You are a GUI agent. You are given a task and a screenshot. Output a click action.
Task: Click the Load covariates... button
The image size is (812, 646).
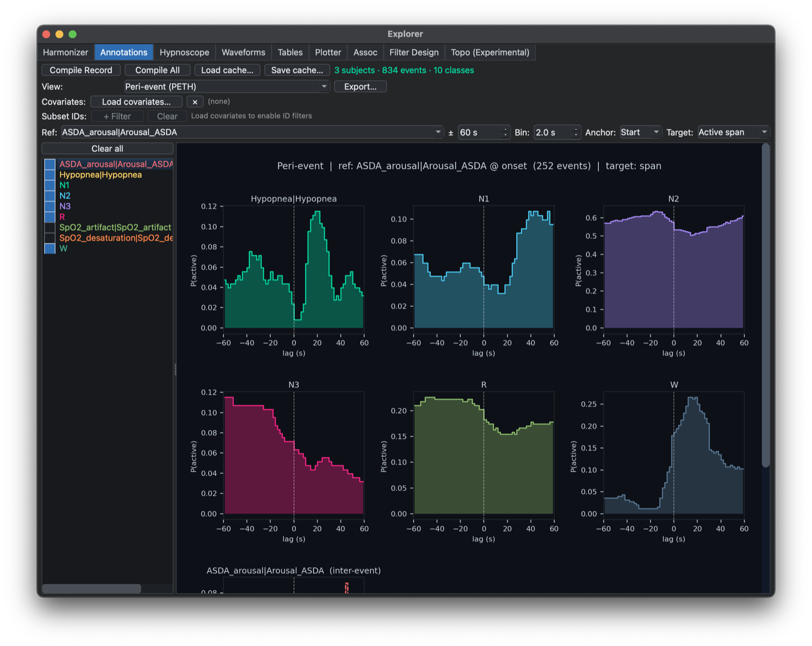(137, 102)
